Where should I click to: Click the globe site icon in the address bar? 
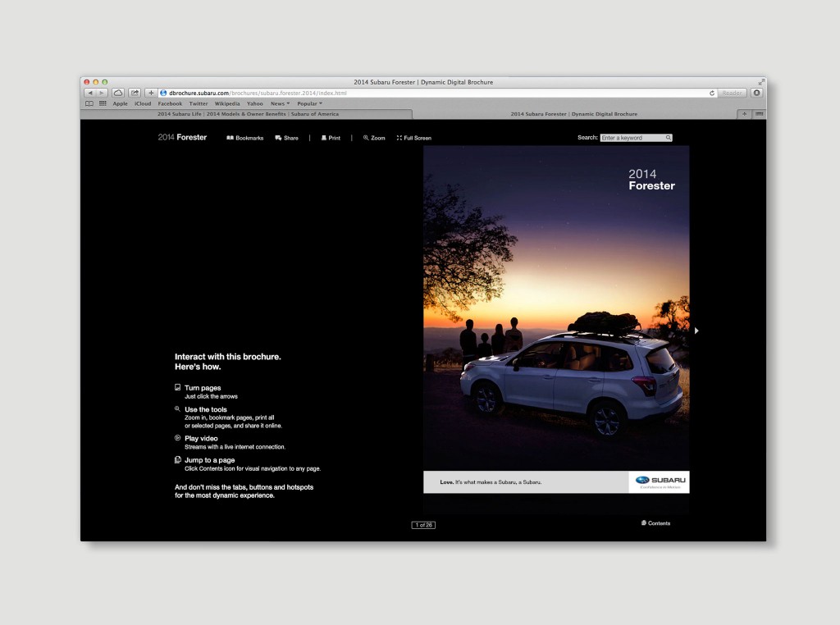[163, 94]
